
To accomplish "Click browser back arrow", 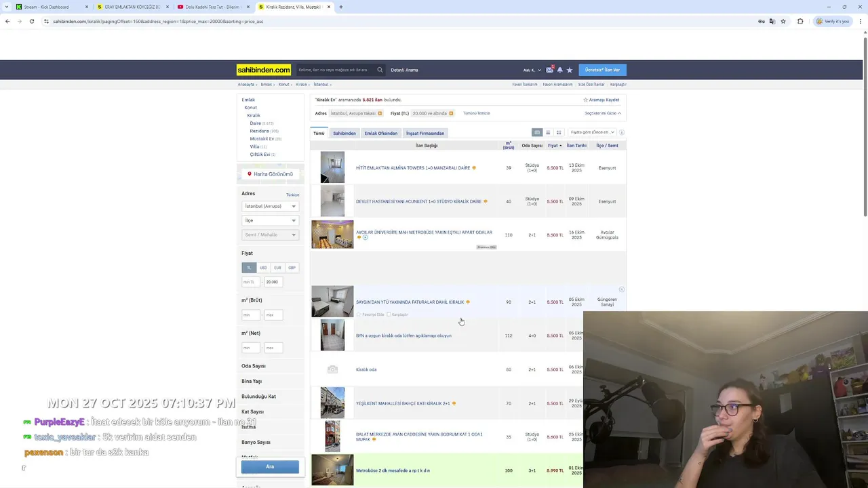I will click(7, 21).
